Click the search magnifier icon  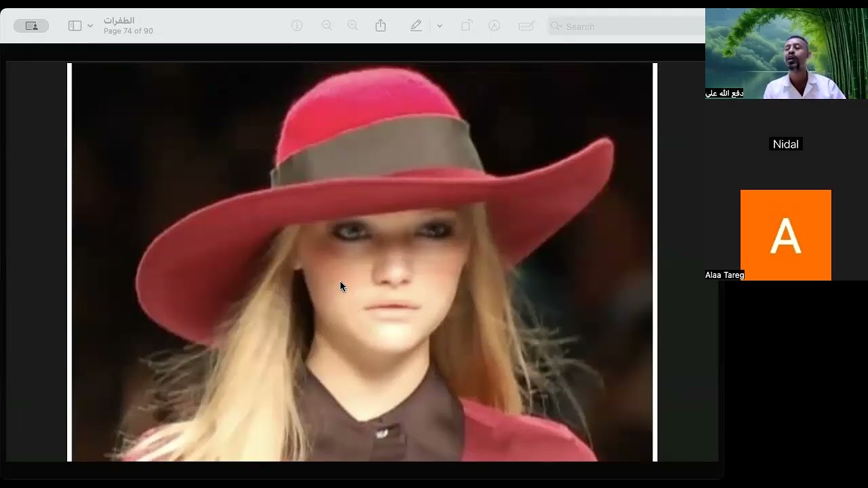click(557, 26)
